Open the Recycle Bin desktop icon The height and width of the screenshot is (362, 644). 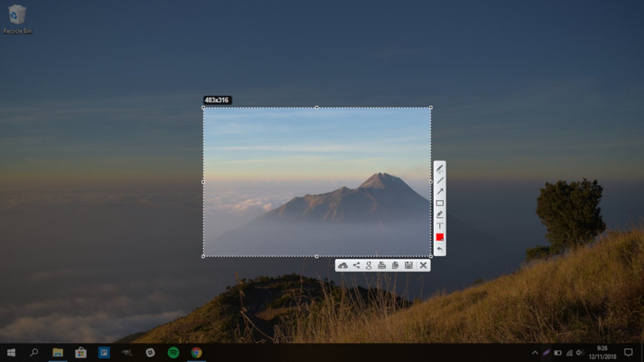click(x=17, y=19)
